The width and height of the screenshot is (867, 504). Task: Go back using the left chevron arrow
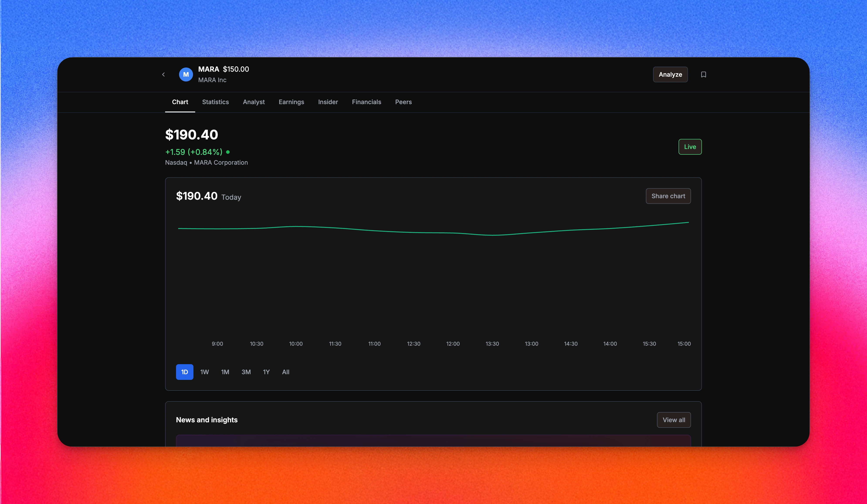click(x=163, y=74)
